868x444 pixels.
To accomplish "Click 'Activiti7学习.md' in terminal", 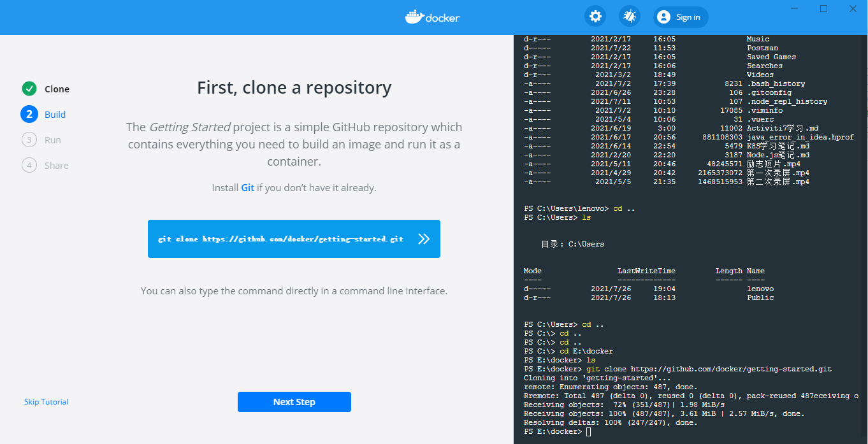I will pos(783,128).
